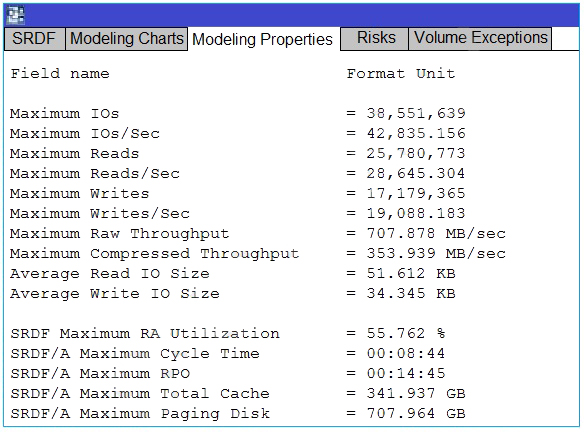The height and width of the screenshot is (433, 584).
Task: Select the Modeling Properties tab
Action: pos(263,39)
